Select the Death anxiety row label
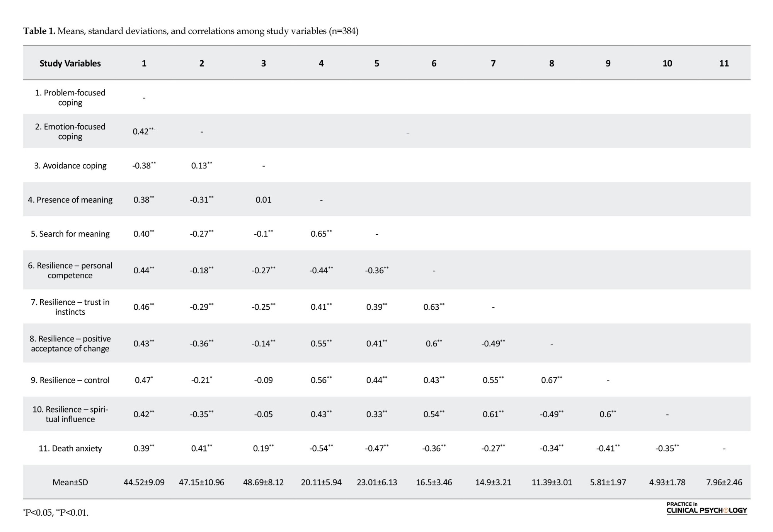Viewport: 773px width, 532px height. pyautogui.click(x=70, y=448)
